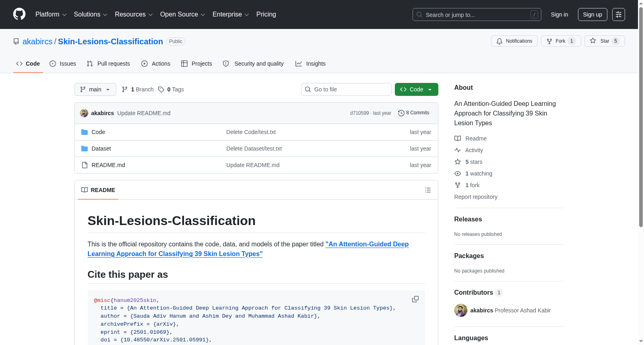Select the README tab header
The image size is (644, 345).
(x=98, y=190)
